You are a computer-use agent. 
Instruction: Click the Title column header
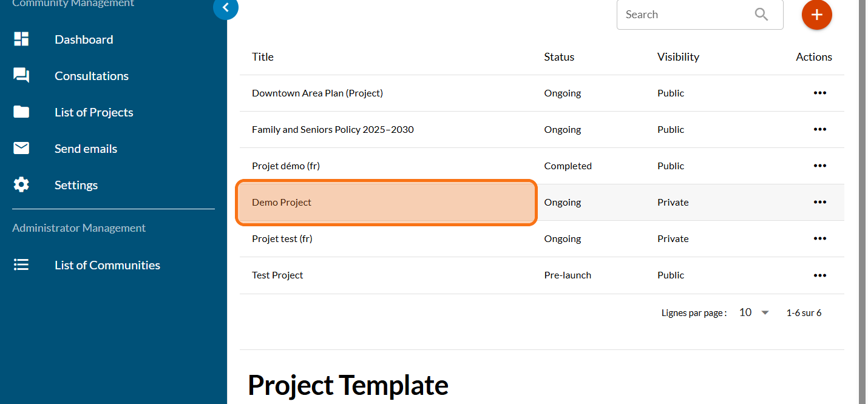tap(263, 57)
